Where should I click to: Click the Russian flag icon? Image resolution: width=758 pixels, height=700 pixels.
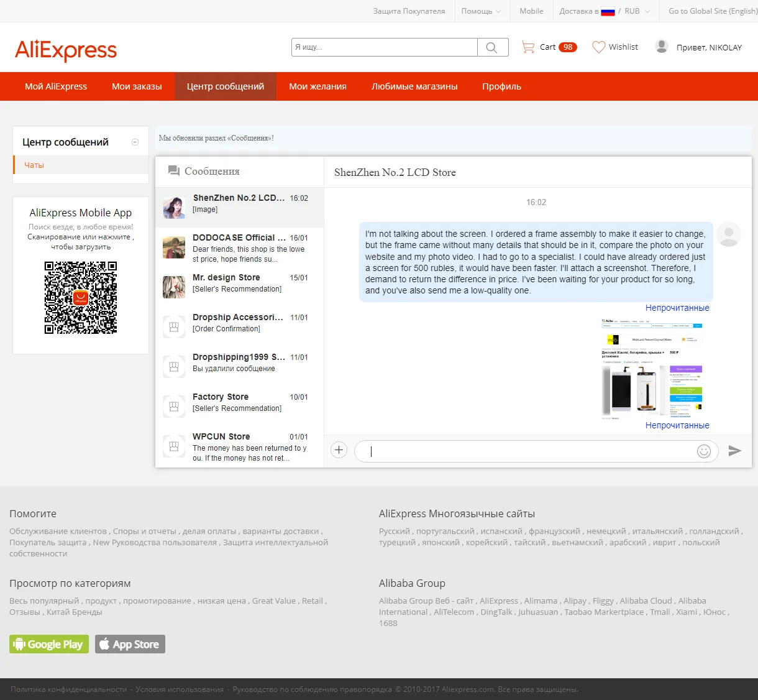pyautogui.click(x=608, y=11)
